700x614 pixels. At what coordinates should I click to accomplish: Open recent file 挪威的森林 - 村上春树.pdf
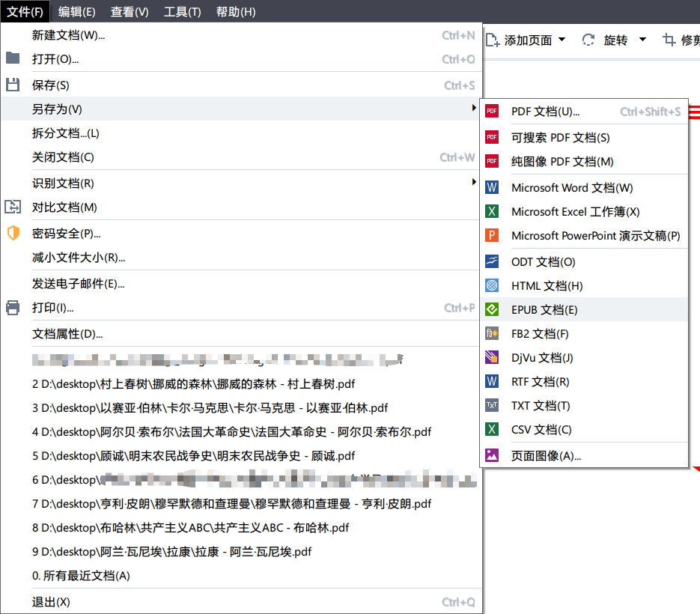[x=193, y=384]
